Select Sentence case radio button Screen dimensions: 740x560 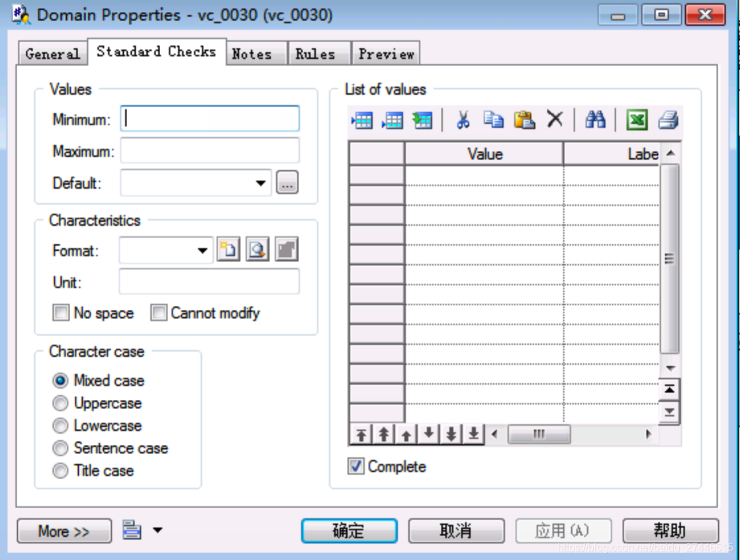60,448
